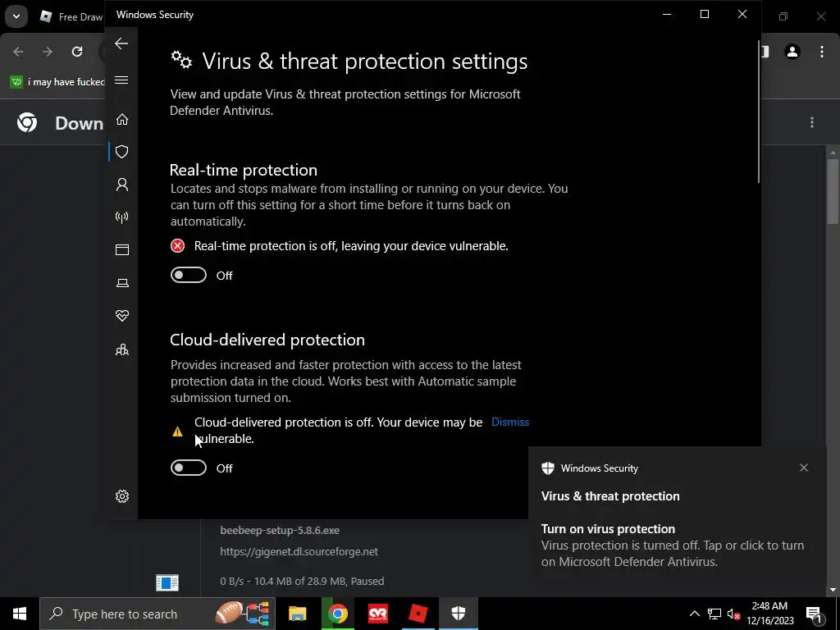The image size is (840, 630).
Task: Turn on the Cloud-delivered protection toggle
Action: pos(189,468)
